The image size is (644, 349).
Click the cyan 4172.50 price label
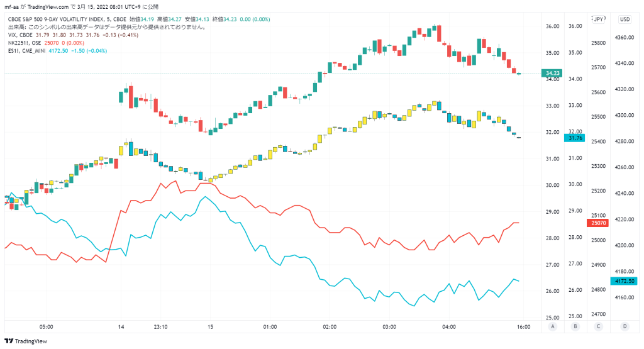coord(625,281)
